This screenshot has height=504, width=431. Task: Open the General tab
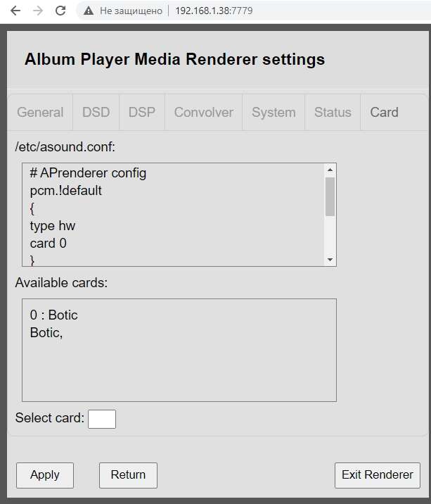pyautogui.click(x=40, y=112)
